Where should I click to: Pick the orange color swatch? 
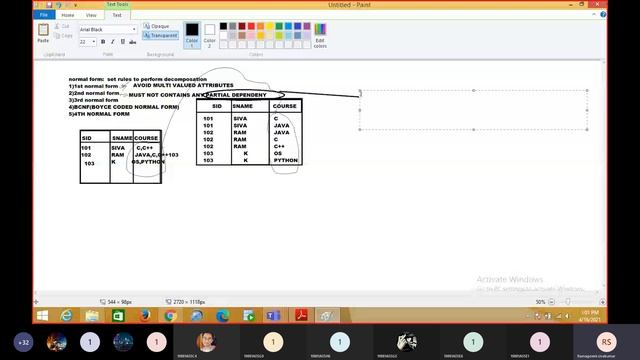click(x=260, y=26)
